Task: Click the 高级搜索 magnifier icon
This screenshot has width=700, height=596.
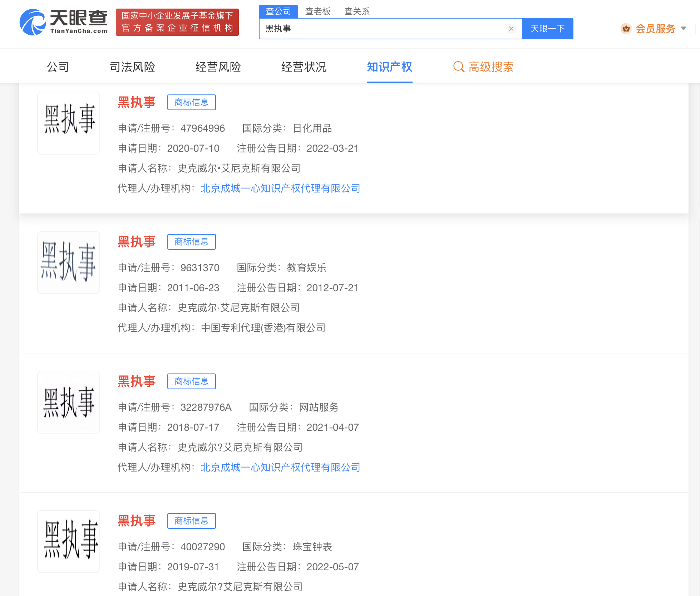Action: [459, 67]
